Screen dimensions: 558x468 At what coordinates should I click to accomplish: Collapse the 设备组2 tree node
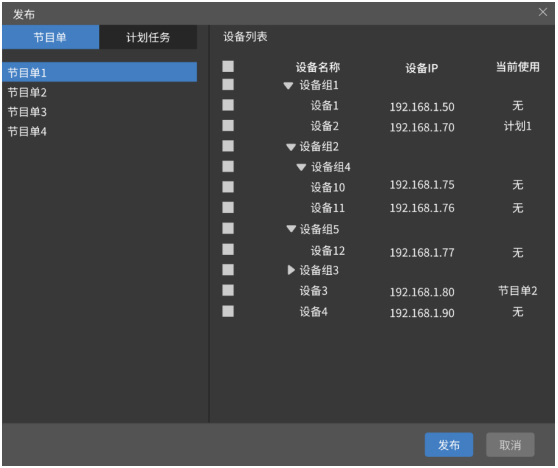point(291,147)
